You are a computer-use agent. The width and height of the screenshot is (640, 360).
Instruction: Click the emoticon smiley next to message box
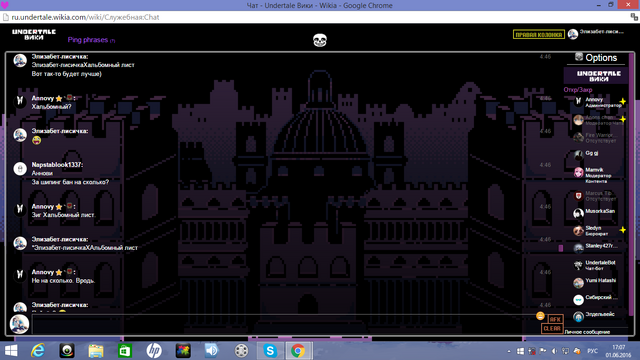coord(540,316)
